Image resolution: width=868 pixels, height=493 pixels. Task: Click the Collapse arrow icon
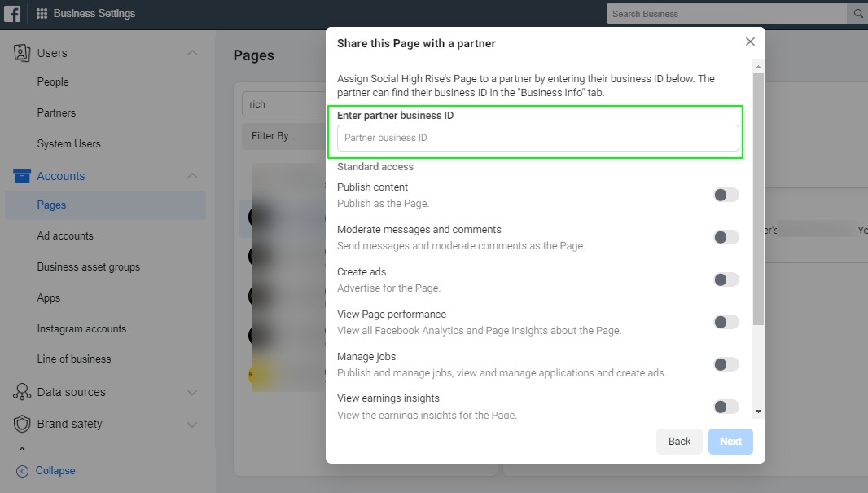(x=22, y=471)
